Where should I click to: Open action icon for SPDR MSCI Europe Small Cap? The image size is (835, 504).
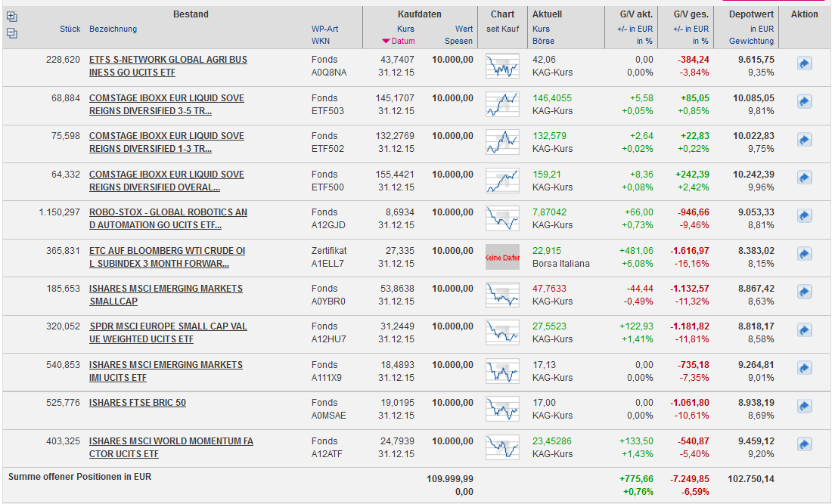pyautogui.click(x=804, y=331)
